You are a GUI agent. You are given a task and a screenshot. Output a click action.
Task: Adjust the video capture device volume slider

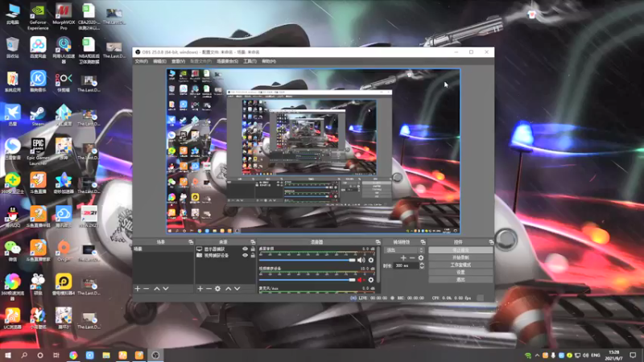pyautogui.click(x=308, y=280)
